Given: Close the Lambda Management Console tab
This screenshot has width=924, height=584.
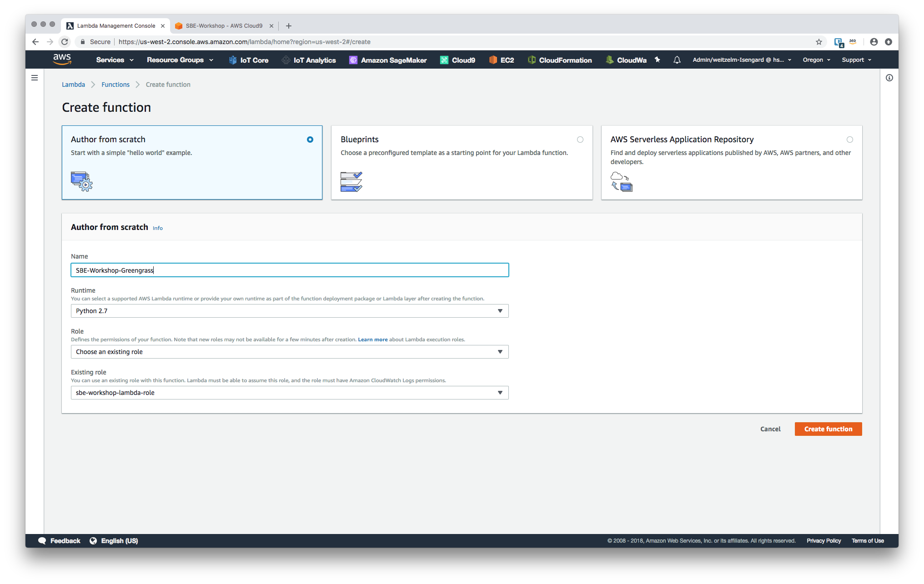Looking at the screenshot, I should click(163, 26).
